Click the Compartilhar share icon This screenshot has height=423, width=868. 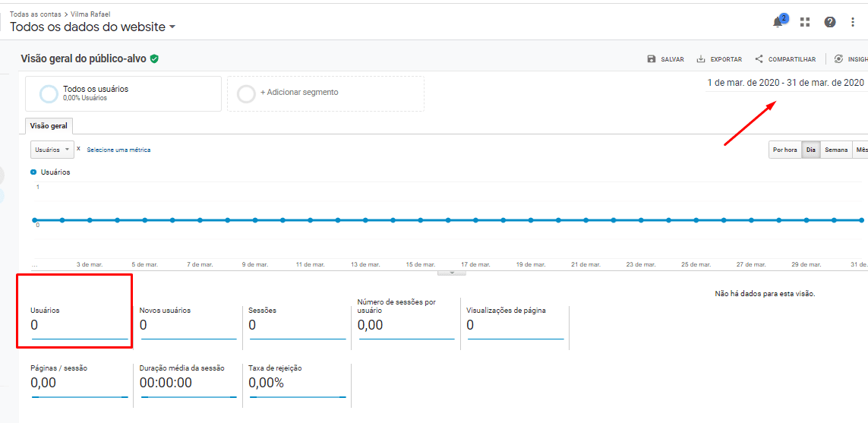(759, 59)
